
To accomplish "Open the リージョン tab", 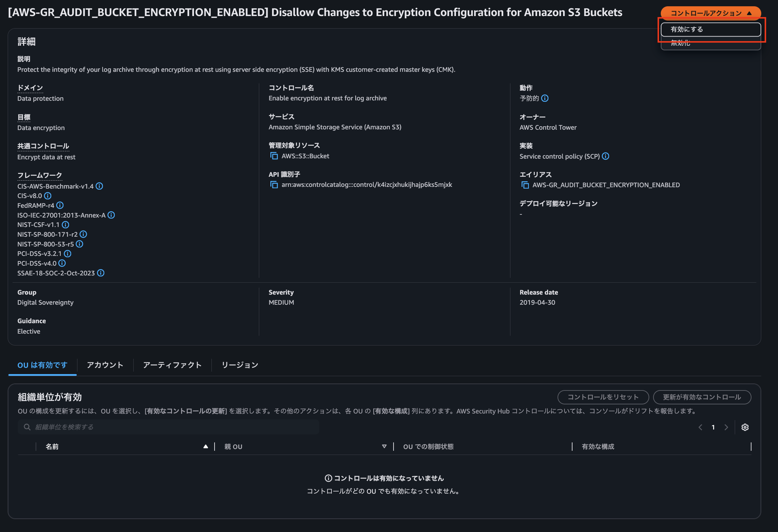I will [x=240, y=365].
